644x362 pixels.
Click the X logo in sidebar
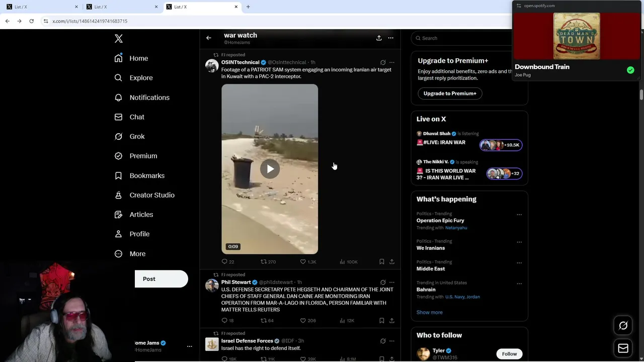tap(119, 39)
